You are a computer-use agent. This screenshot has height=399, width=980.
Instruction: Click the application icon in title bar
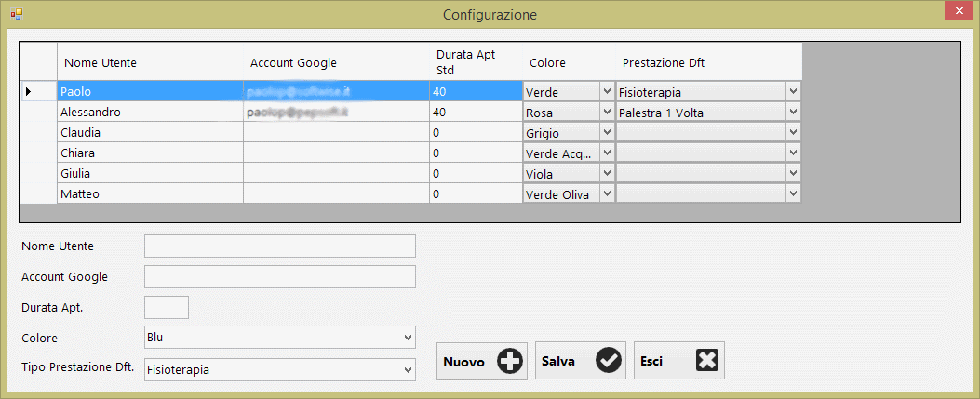pos(16,14)
